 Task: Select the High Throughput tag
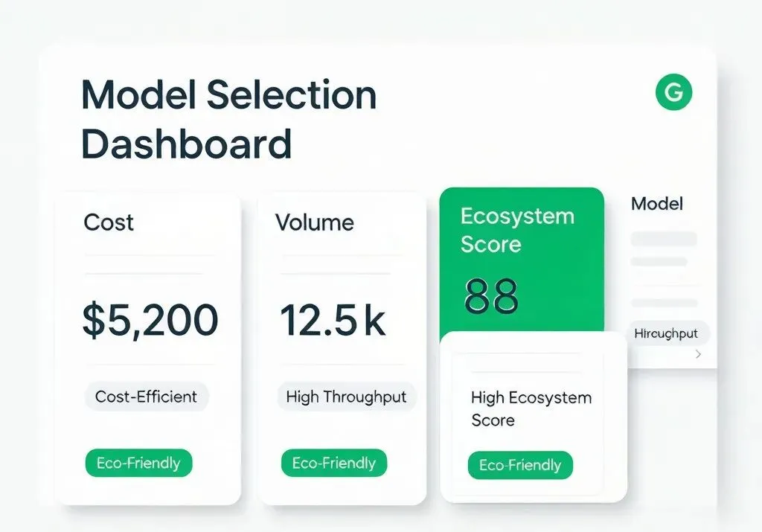pyautogui.click(x=346, y=397)
